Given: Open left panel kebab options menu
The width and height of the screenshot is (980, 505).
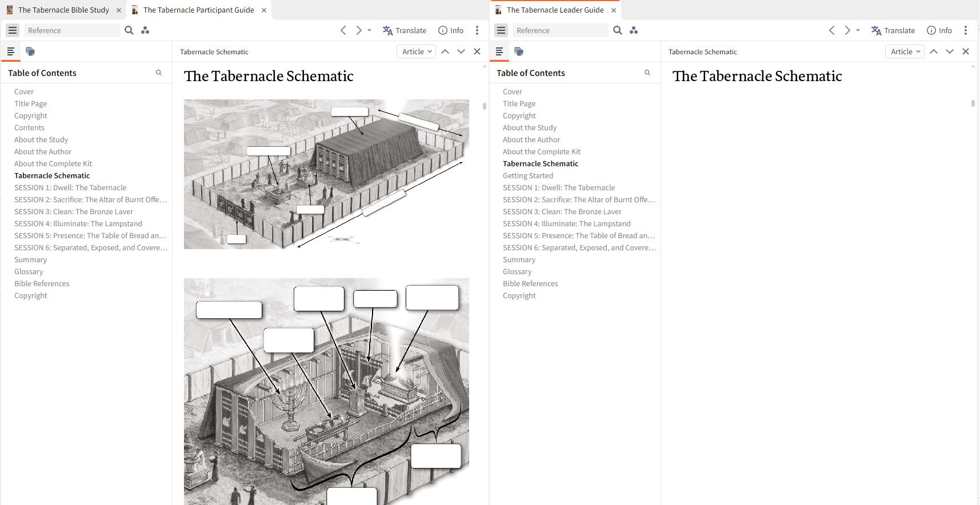Looking at the screenshot, I should pyautogui.click(x=477, y=30).
